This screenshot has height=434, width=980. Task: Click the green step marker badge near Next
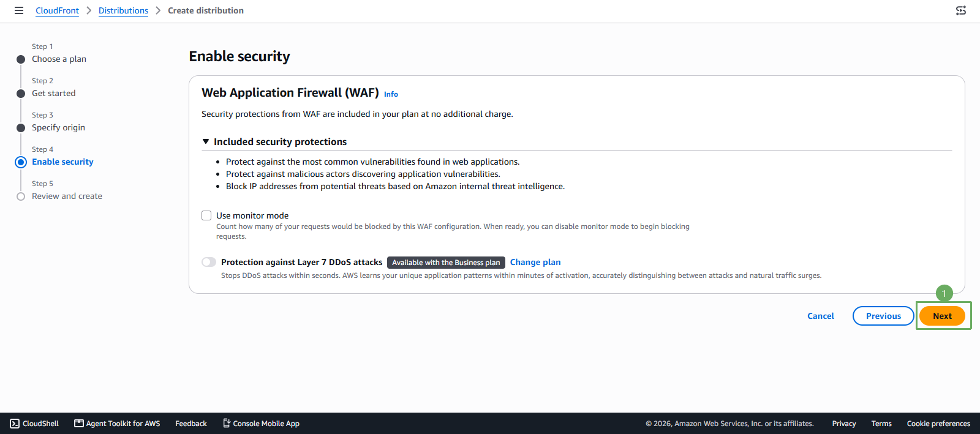944,294
